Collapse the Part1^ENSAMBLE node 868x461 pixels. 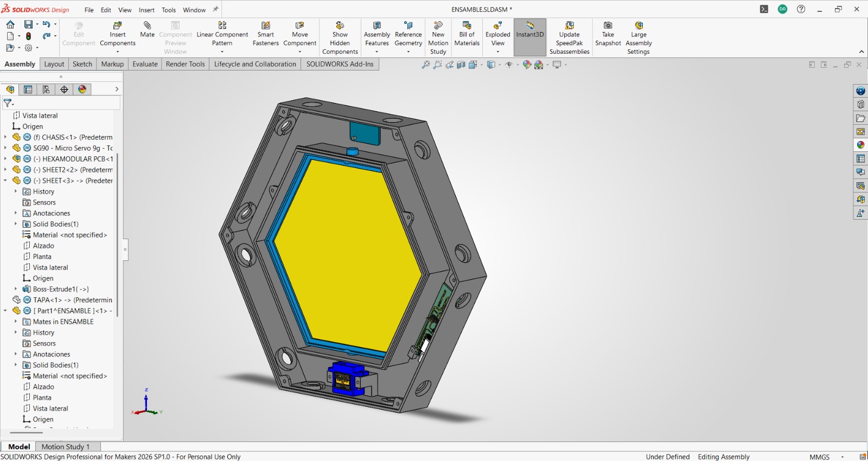pyautogui.click(x=5, y=311)
